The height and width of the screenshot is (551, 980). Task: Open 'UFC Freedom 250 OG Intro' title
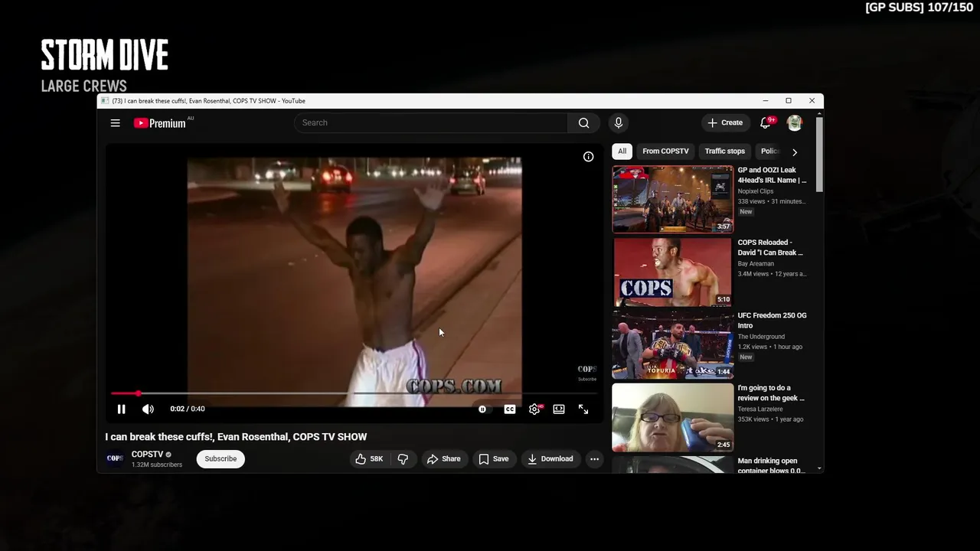[x=772, y=320]
